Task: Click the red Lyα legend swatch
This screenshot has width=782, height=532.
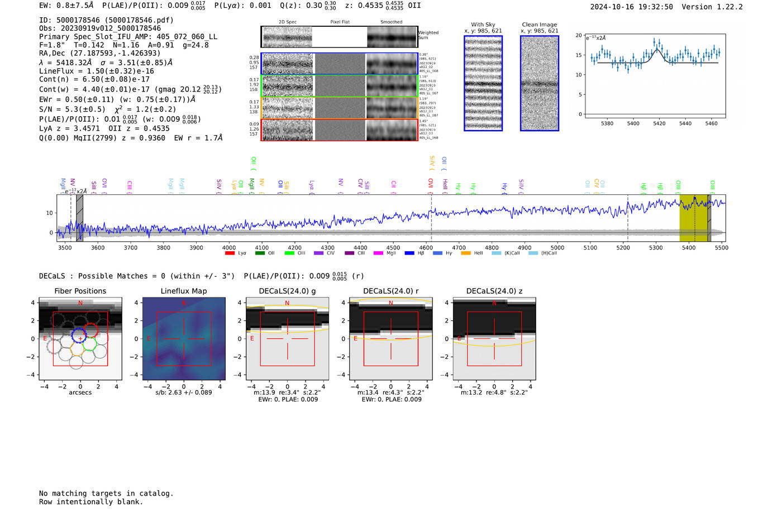Action: [230, 253]
